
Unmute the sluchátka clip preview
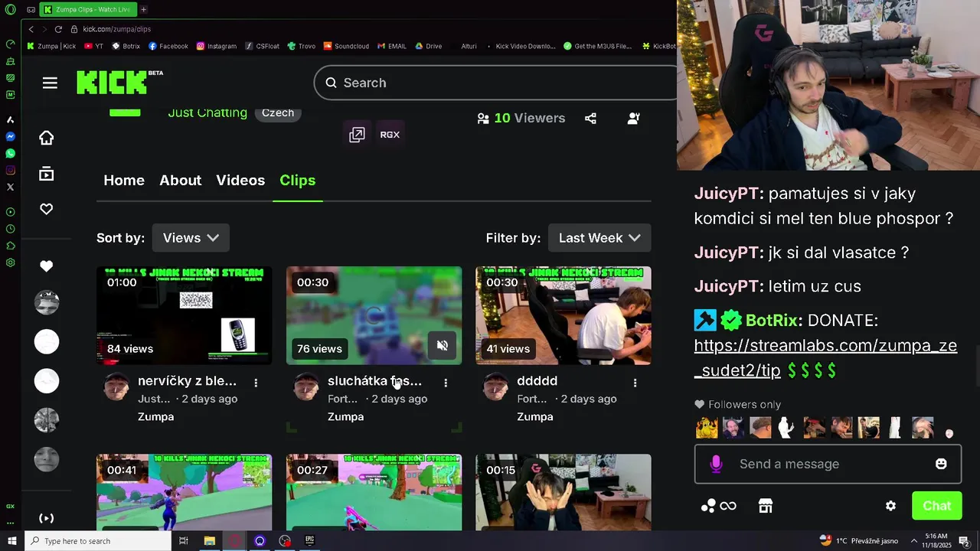[442, 345]
